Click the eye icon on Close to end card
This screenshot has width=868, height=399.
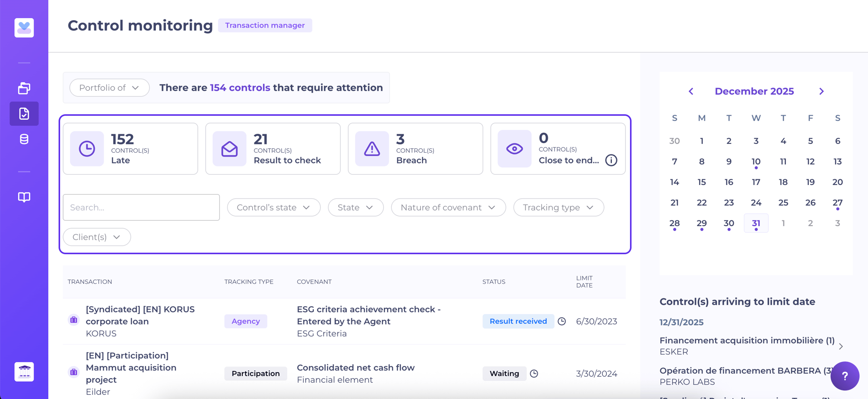pyautogui.click(x=514, y=149)
